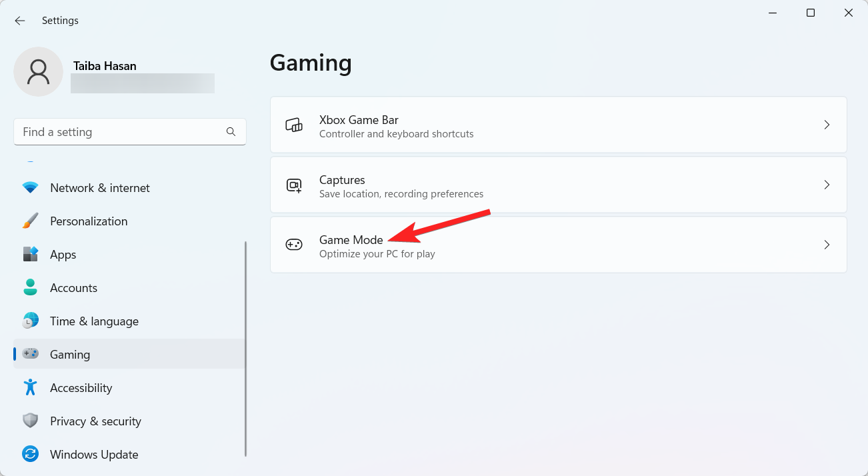Screen dimensions: 868x476
Task: Click the Taiba Hasan profile avatar
Action: tap(38, 71)
